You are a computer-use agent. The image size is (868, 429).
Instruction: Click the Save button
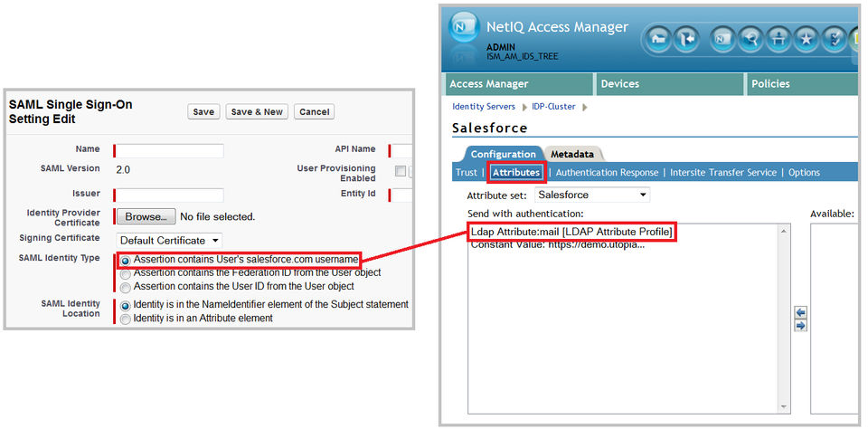coord(203,112)
